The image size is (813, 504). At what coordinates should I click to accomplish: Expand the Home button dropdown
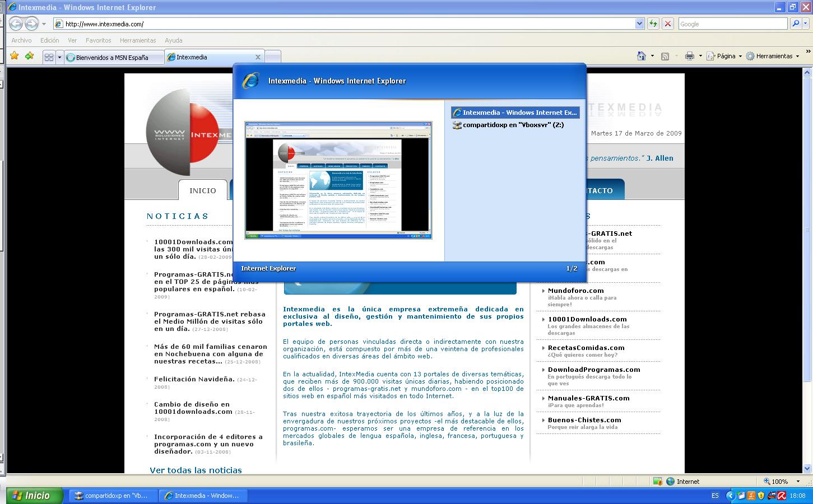click(x=652, y=56)
